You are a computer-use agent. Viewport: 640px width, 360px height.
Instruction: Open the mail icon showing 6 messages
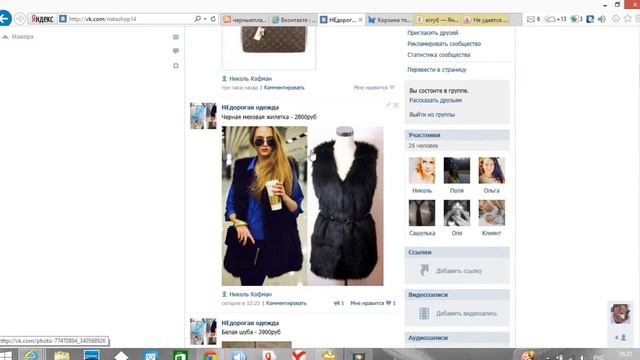click(x=533, y=19)
